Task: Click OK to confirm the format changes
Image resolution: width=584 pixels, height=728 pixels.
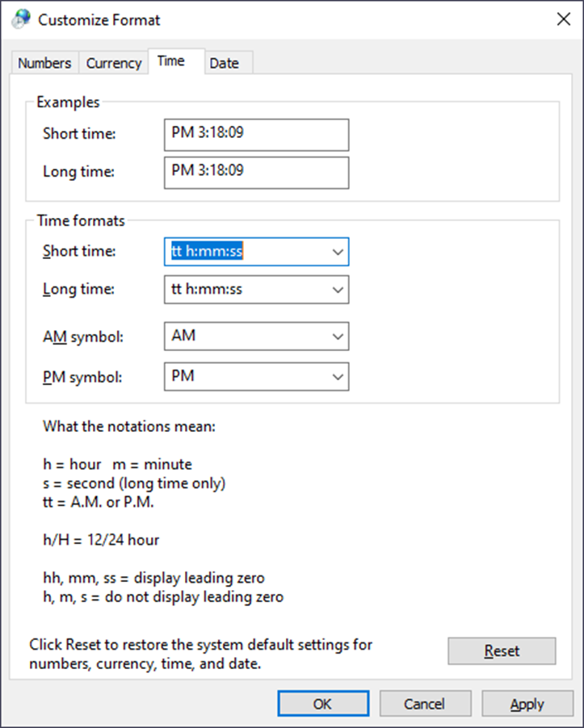Action: 322,703
